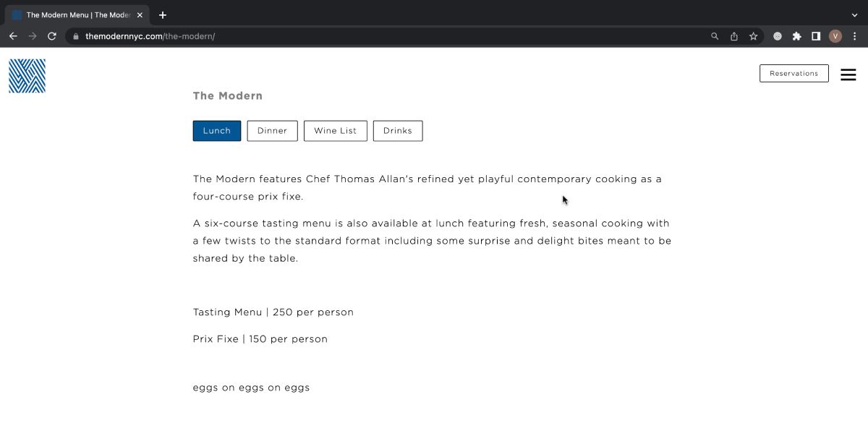Select the Dinner menu tab
Viewport: 868px width, 431px height.
(x=272, y=131)
